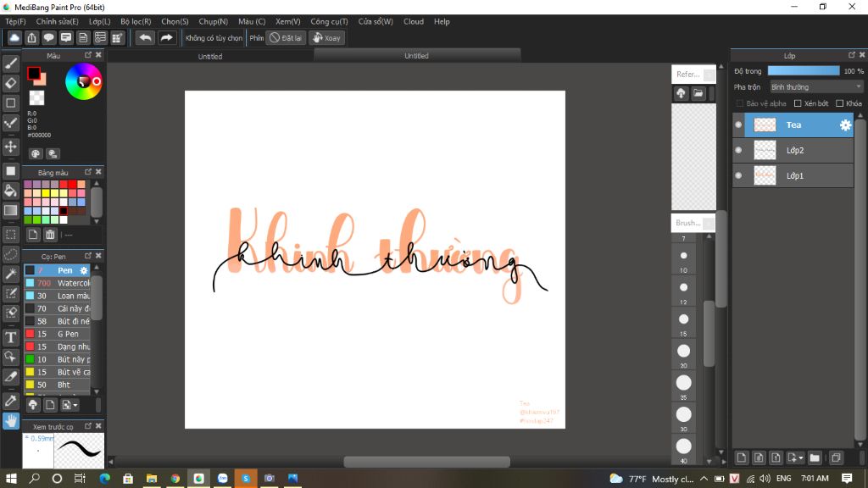Image resolution: width=868 pixels, height=488 pixels.
Task: Hide the Lớp1 layer
Action: [738, 175]
